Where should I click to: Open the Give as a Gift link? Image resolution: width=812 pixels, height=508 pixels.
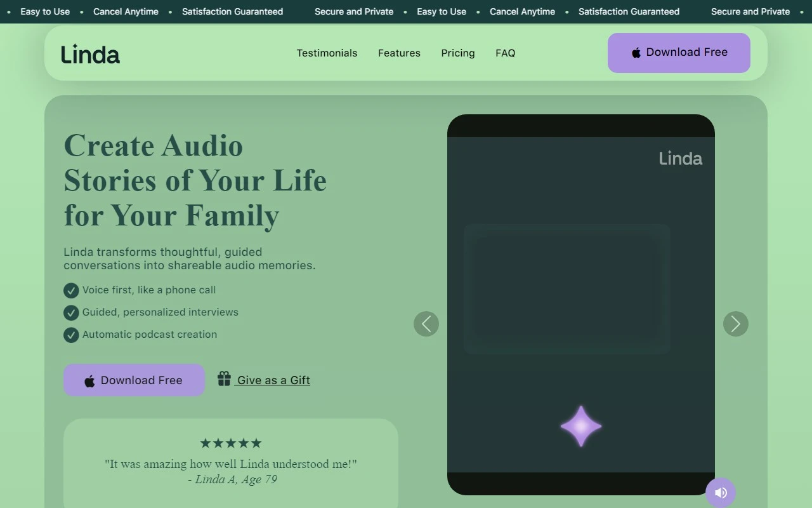point(273,380)
